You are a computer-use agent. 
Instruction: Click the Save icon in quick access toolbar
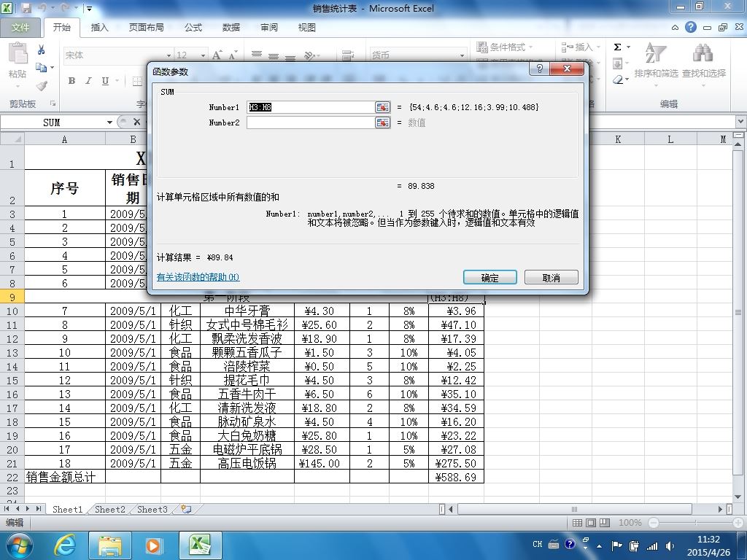tap(26, 8)
